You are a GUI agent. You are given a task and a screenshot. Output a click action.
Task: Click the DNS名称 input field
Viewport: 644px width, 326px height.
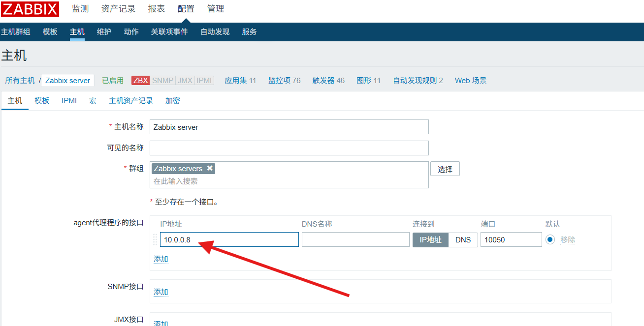pyautogui.click(x=355, y=239)
